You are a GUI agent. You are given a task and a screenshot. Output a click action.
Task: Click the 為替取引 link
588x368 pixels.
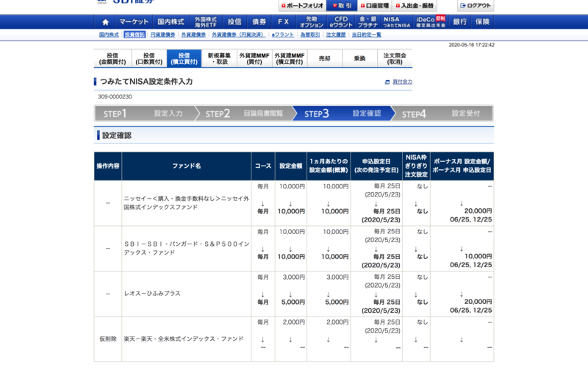(310, 35)
